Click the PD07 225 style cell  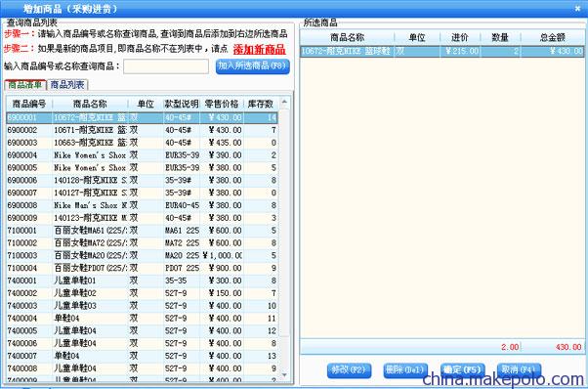click(182, 268)
